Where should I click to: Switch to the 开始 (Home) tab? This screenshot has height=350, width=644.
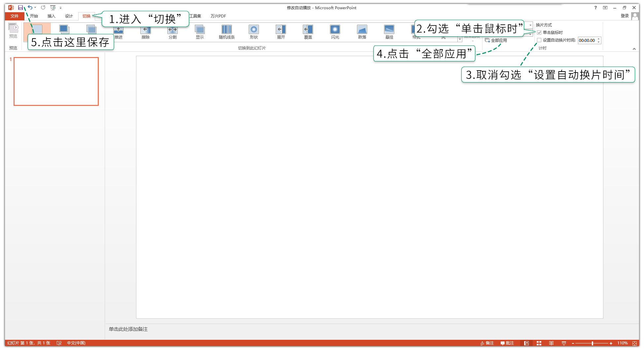(34, 16)
